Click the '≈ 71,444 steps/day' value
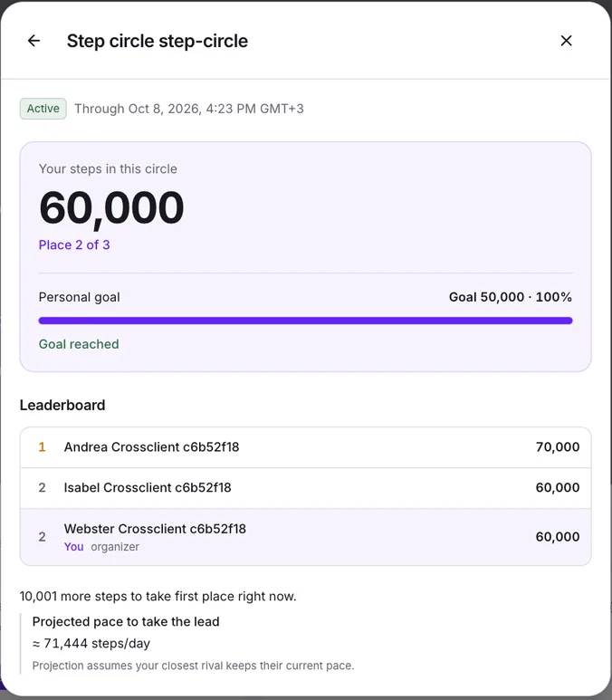Screen dimensions: 612x700 [x=91, y=643]
